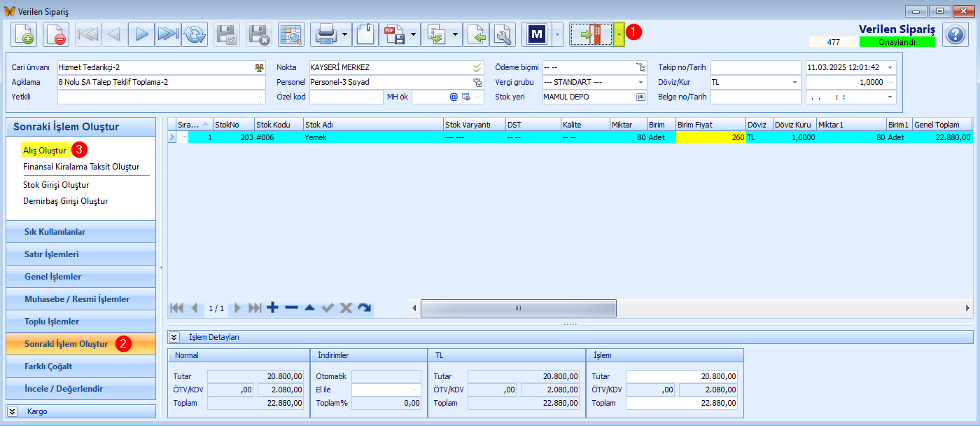Click the horizontal grid scrollbar thumb
The width and height of the screenshot is (980, 426).
tap(519, 308)
